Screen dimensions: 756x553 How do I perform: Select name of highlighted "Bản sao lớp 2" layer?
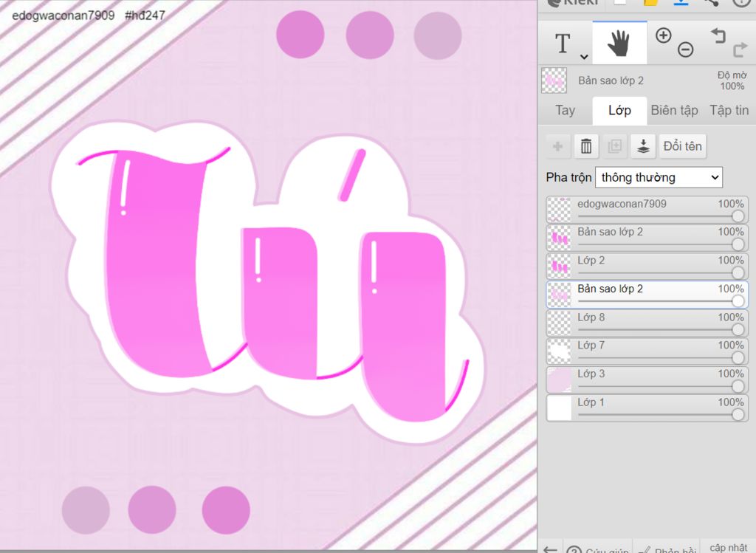611,289
